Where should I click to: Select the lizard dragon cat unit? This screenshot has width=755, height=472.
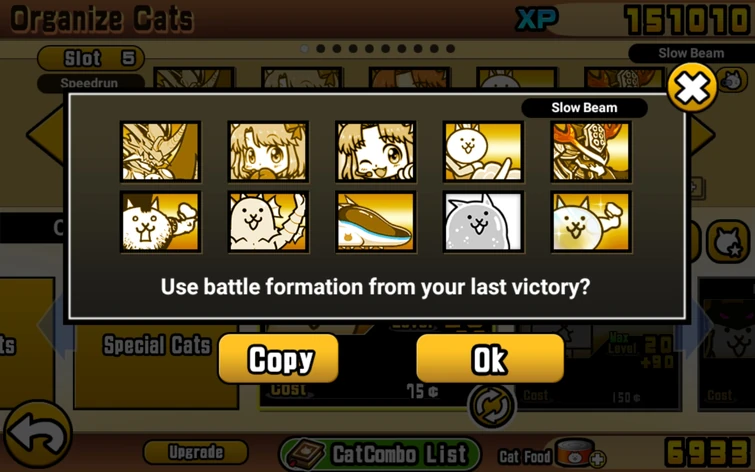(x=268, y=222)
